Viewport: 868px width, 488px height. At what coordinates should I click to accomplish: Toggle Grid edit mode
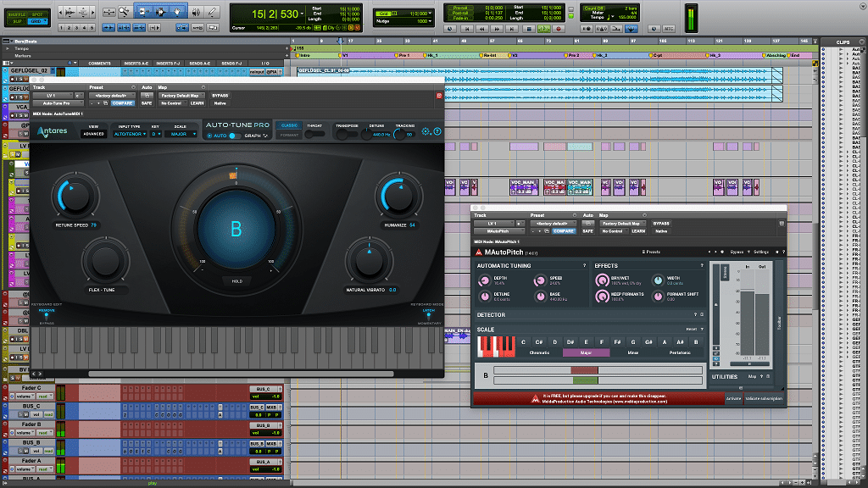click(37, 21)
